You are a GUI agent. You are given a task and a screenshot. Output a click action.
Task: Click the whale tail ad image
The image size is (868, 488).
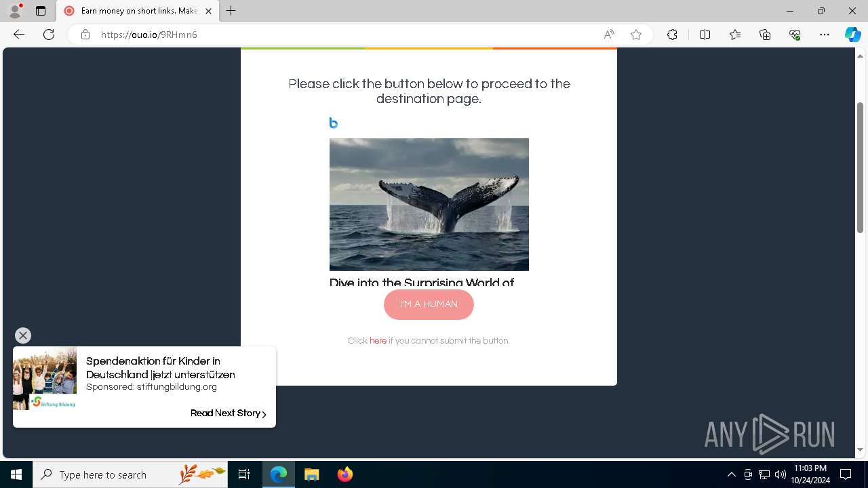pos(429,205)
